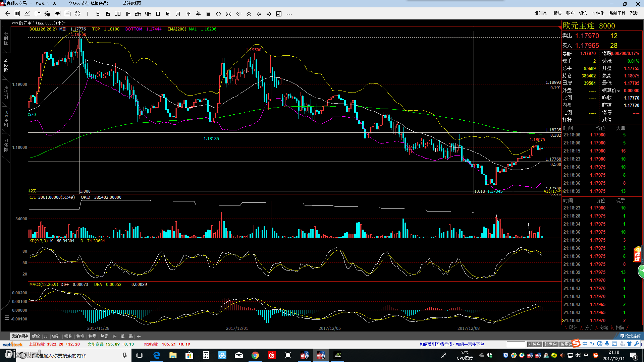Open File Explorer from the taskbar
This screenshot has width=644, height=362.
coord(173,355)
